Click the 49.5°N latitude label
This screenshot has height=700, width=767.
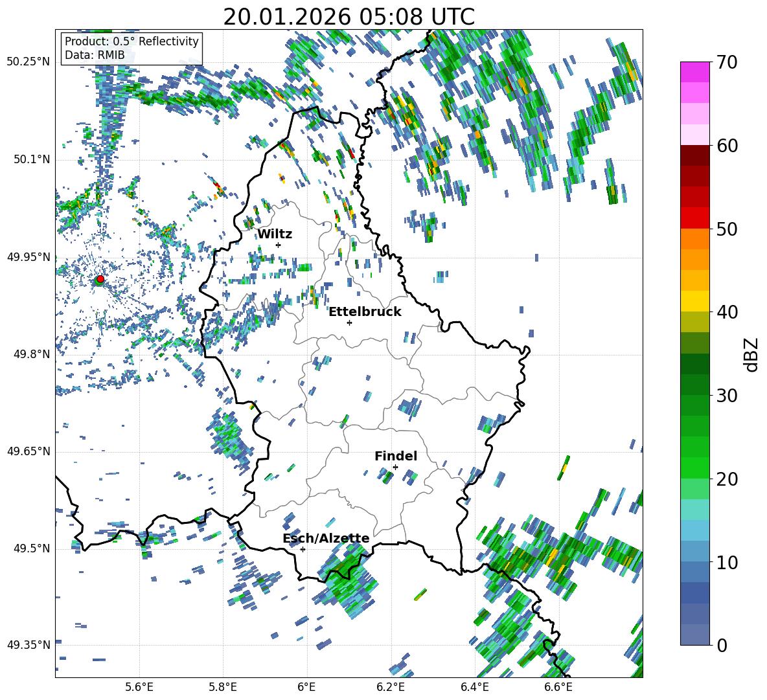coord(32,548)
